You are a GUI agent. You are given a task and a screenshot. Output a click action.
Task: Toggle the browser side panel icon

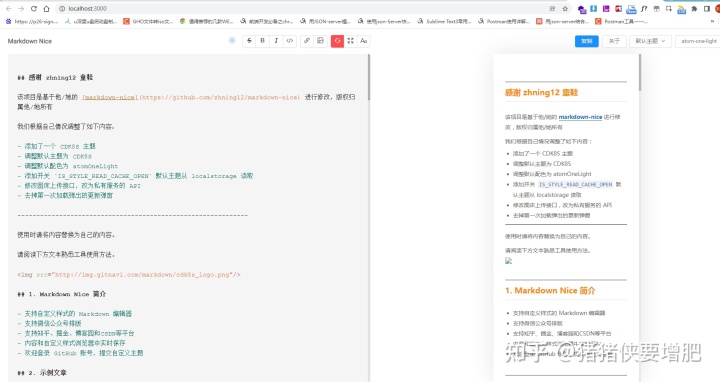(707, 9)
